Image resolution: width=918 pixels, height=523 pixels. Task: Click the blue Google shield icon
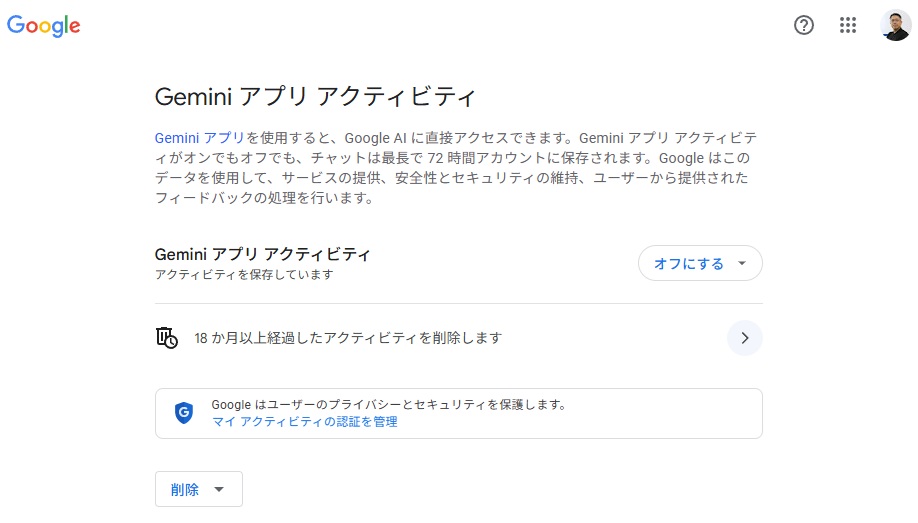pyautogui.click(x=184, y=413)
